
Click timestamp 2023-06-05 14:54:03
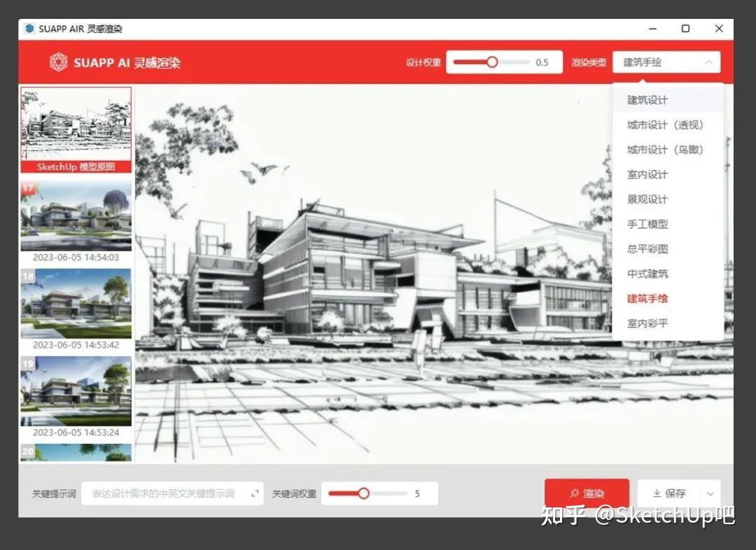pos(76,258)
